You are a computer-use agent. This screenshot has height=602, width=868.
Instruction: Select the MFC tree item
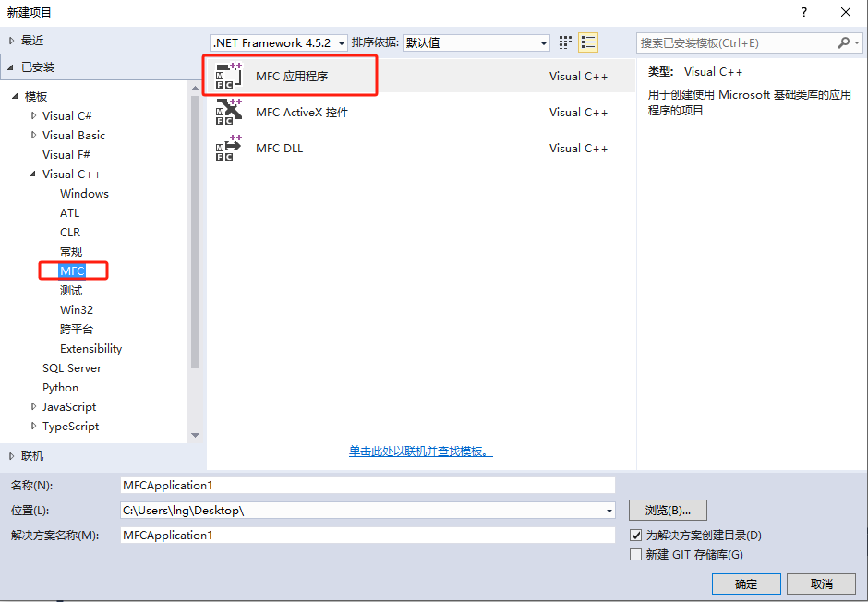click(x=73, y=271)
